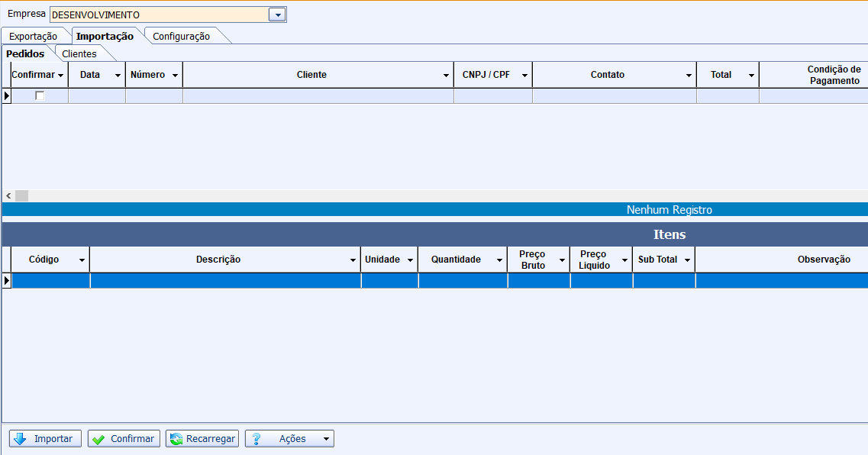
Task: Open the Configuração tab
Action: coord(181,36)
